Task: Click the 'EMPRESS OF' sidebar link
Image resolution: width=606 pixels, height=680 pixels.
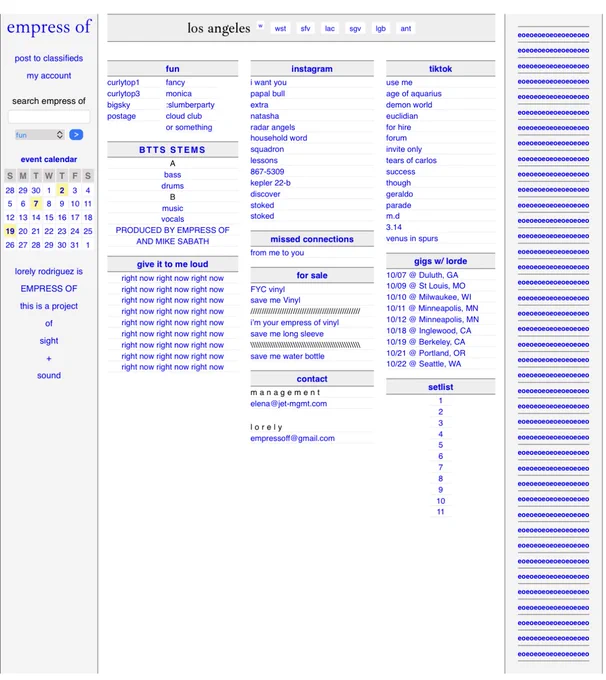Action: click(x=49, y=289)
